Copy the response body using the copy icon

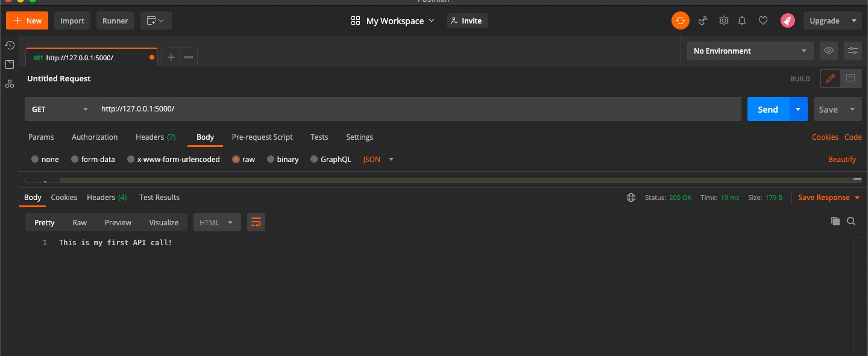[x=835, y=221]
